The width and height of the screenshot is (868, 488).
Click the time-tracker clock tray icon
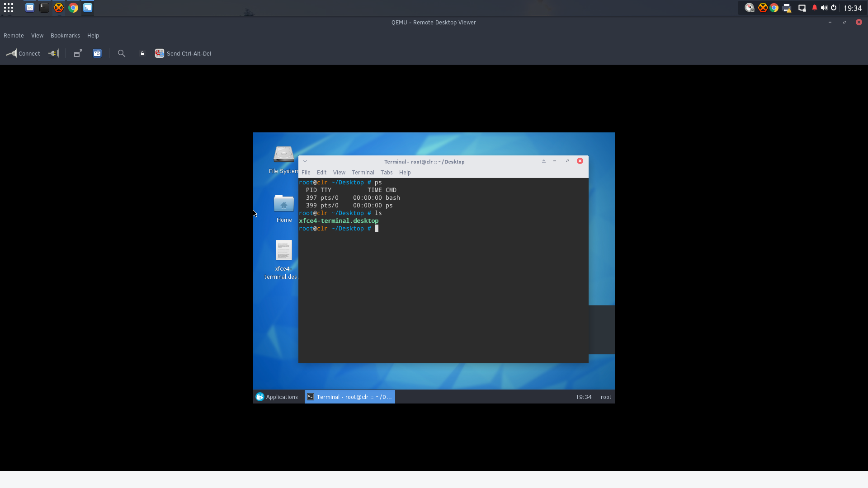(750, 8)
